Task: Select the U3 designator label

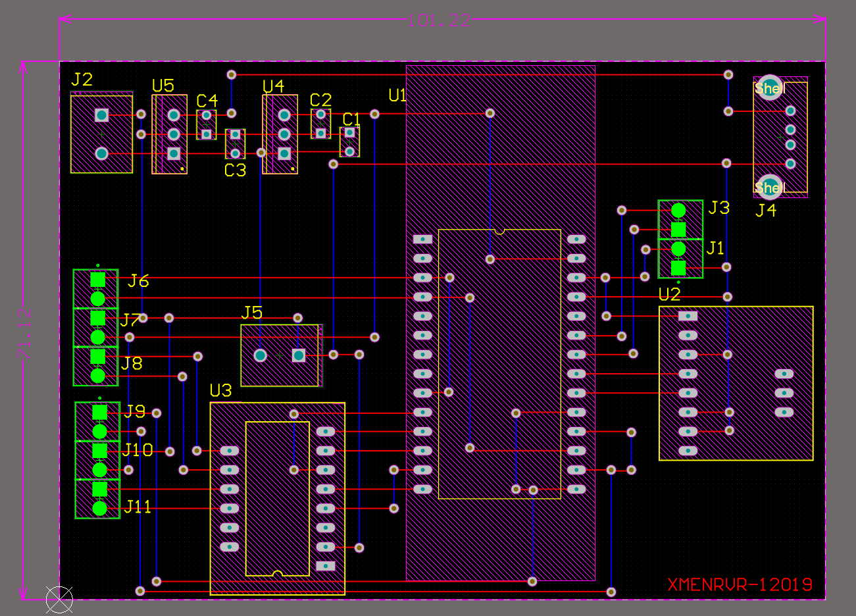Action: point(220,391)
